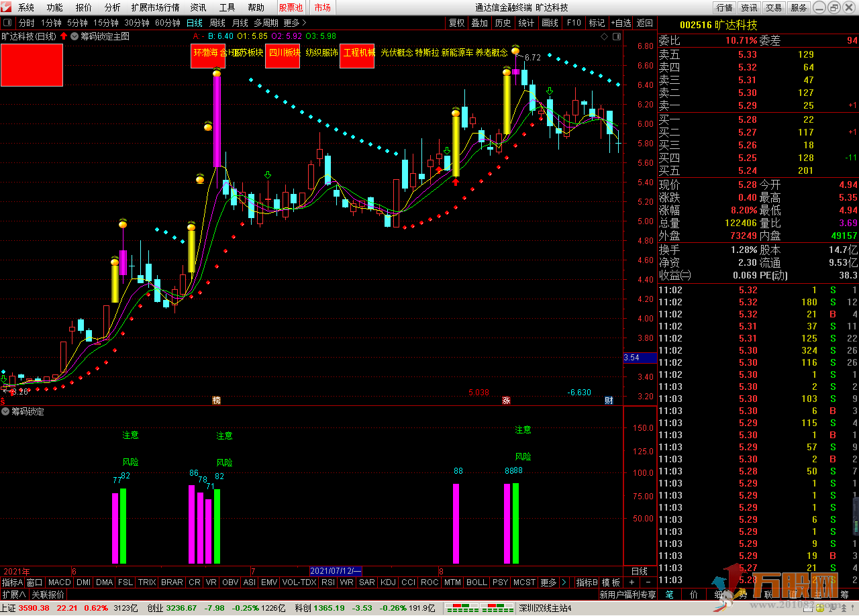The width and height of the screenshot is (859, 616).
Task: Click the 返回 button
Action: [644, 23]
